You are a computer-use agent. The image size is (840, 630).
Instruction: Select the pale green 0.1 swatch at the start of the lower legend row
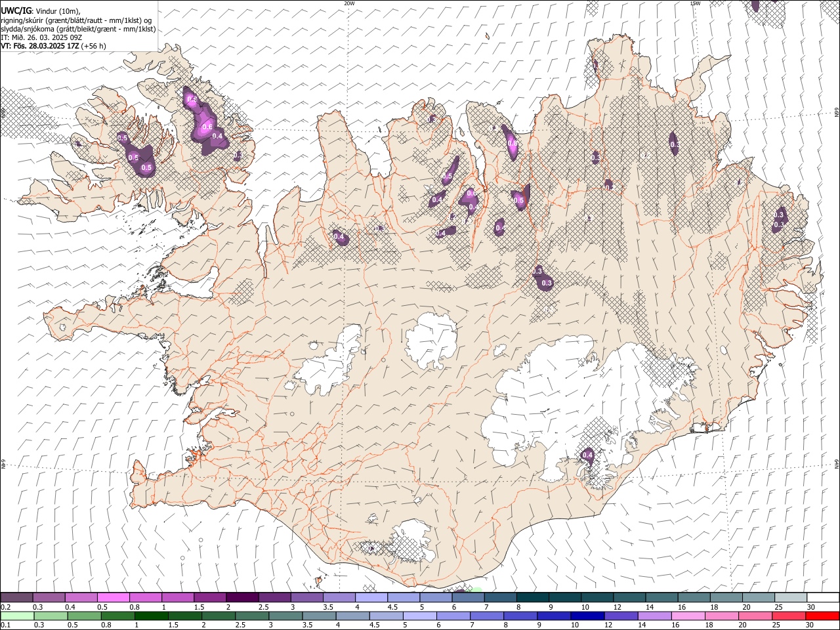[x=17, y=616]
